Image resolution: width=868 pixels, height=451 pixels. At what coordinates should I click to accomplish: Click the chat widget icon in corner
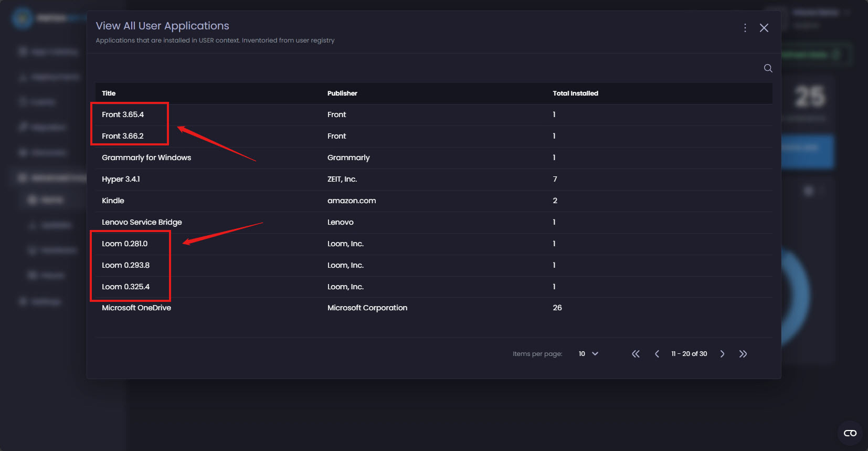tap(850, 433)
